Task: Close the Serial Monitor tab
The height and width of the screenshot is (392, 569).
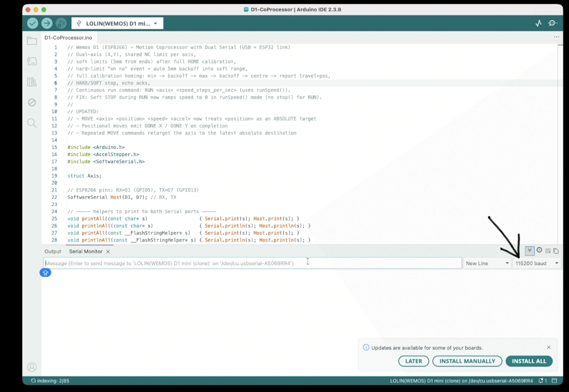Action: pyautogui.click(x=108, y=251)
